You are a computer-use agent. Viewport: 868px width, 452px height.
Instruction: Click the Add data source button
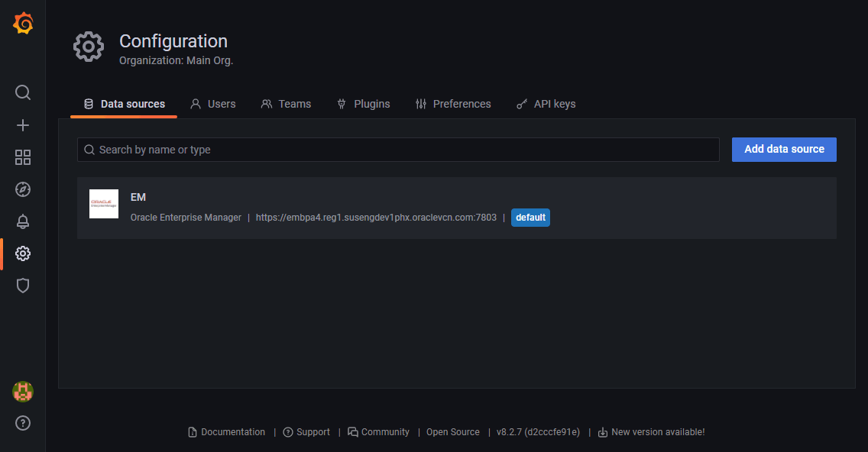(x=783, y=149)
